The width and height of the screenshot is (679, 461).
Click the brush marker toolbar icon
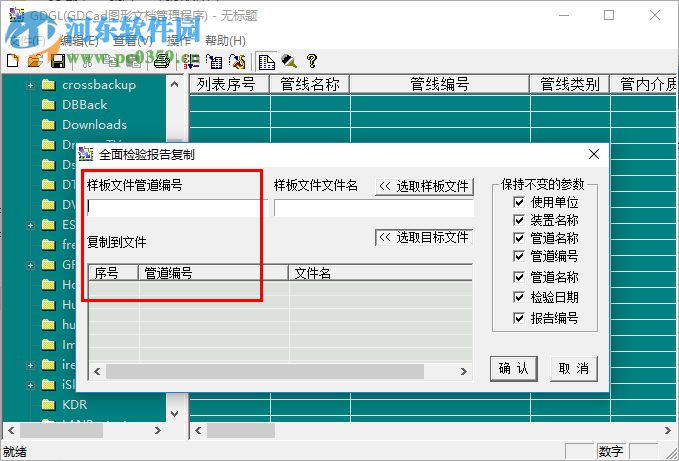click(x=289, y=61)
